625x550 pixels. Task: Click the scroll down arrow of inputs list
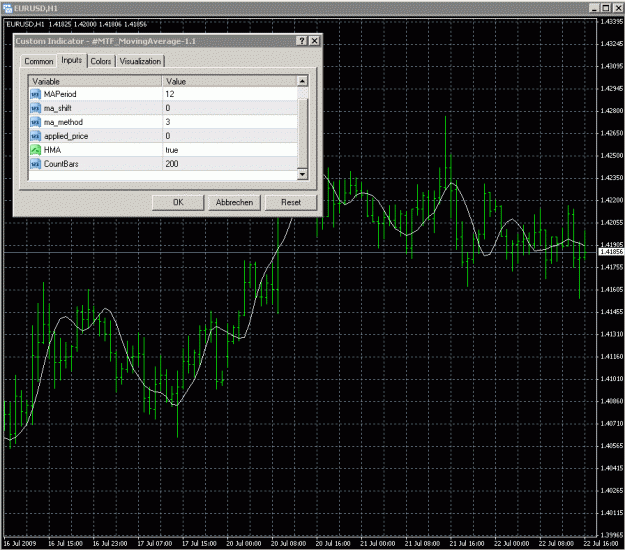point(302,174)
